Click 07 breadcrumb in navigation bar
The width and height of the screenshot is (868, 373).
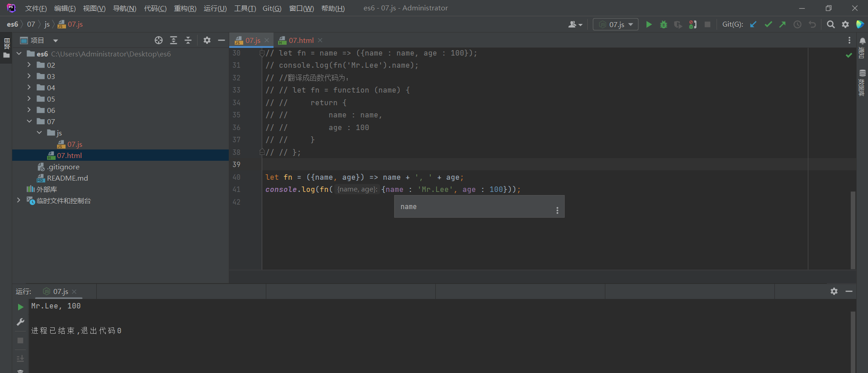[31, 24]
